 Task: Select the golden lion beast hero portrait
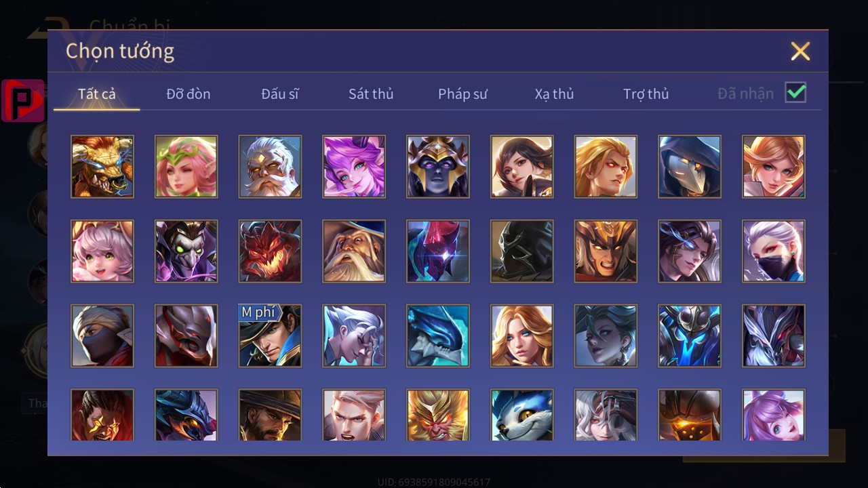(102, 167)
